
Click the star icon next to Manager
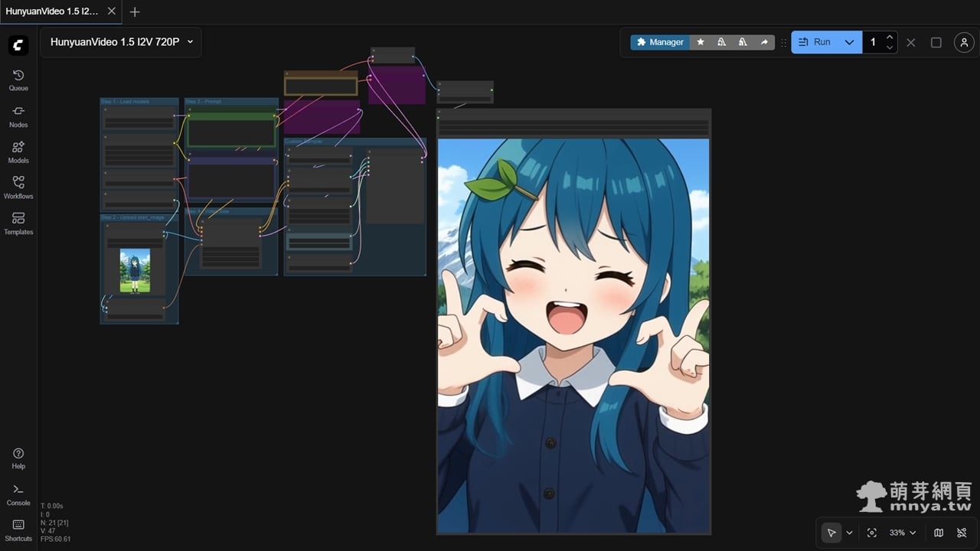coord(701,42)
